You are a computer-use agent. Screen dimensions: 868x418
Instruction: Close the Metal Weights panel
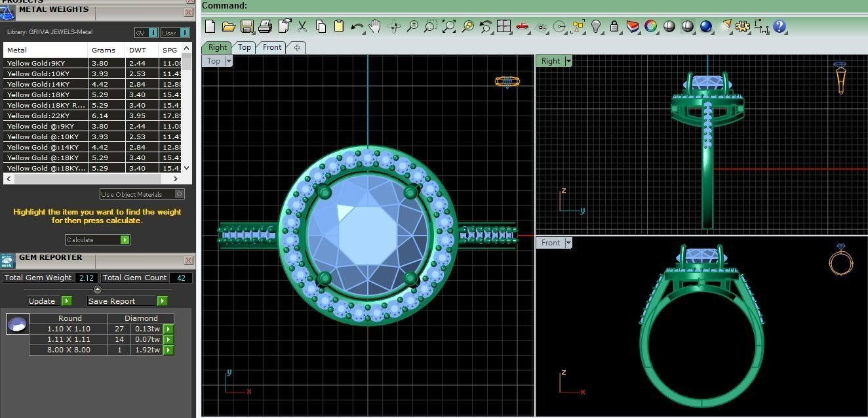[x=188, y=12]
